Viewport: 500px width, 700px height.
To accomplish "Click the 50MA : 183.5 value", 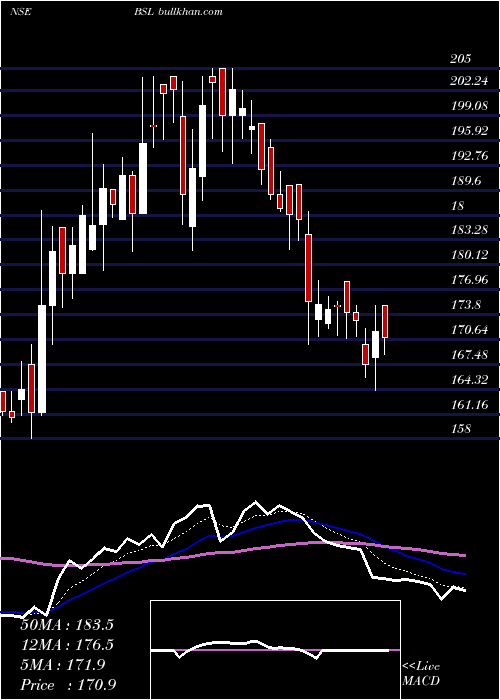I will click(x=67, y=625).
